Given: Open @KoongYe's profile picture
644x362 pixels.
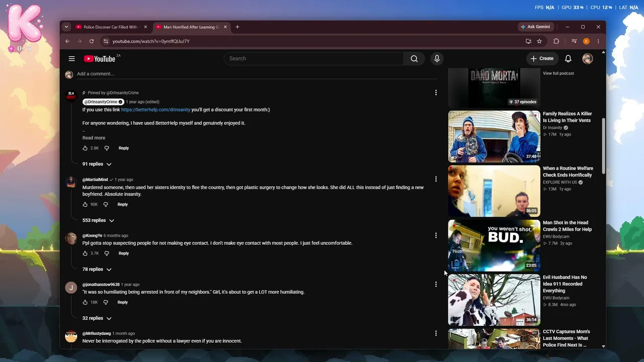Looking at the screenshot, I should click(71, 238).
